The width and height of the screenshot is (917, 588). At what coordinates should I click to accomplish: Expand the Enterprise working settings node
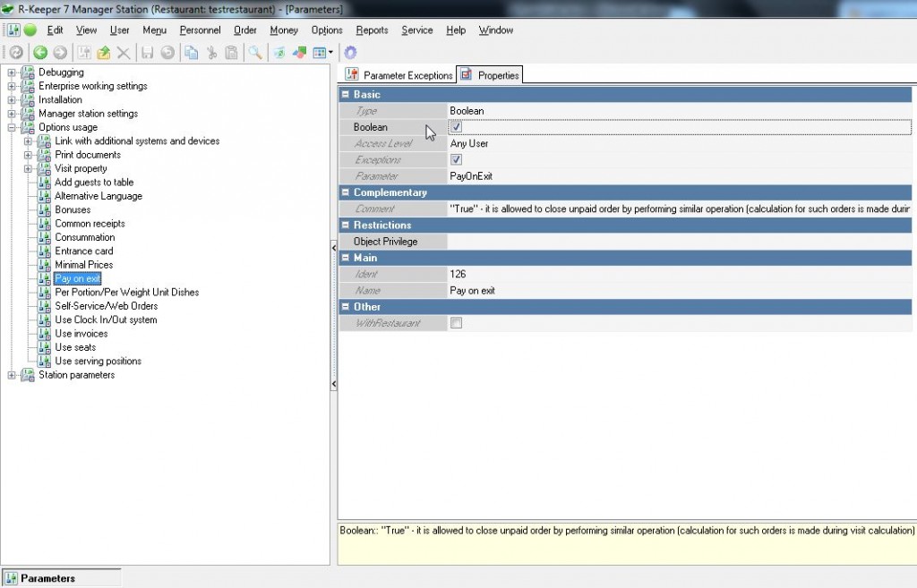[x=11, y=86]
